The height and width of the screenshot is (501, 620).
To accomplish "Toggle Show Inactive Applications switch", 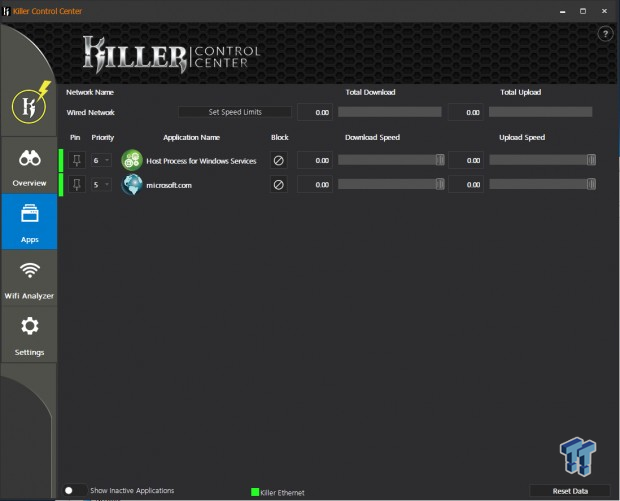I will tap(74, 490).
